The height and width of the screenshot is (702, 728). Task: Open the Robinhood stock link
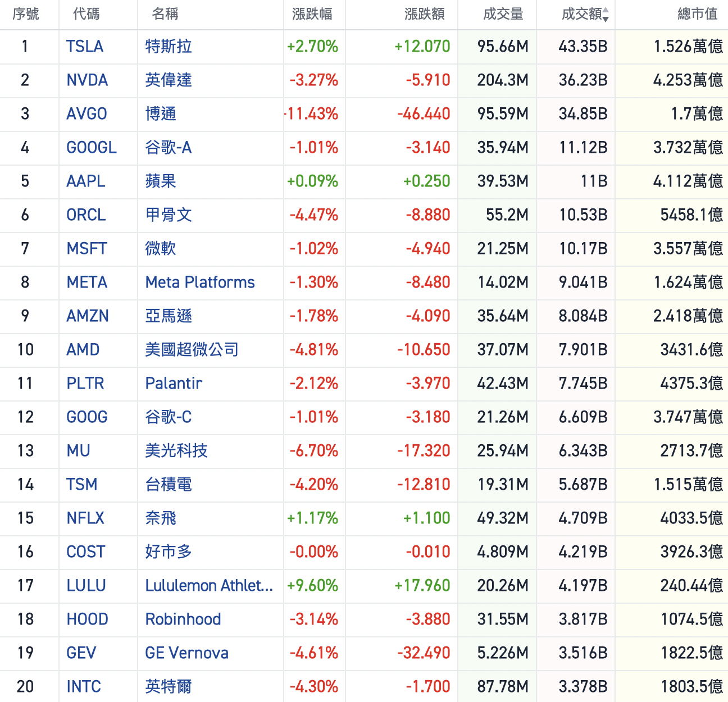click(x=183, y=619)
